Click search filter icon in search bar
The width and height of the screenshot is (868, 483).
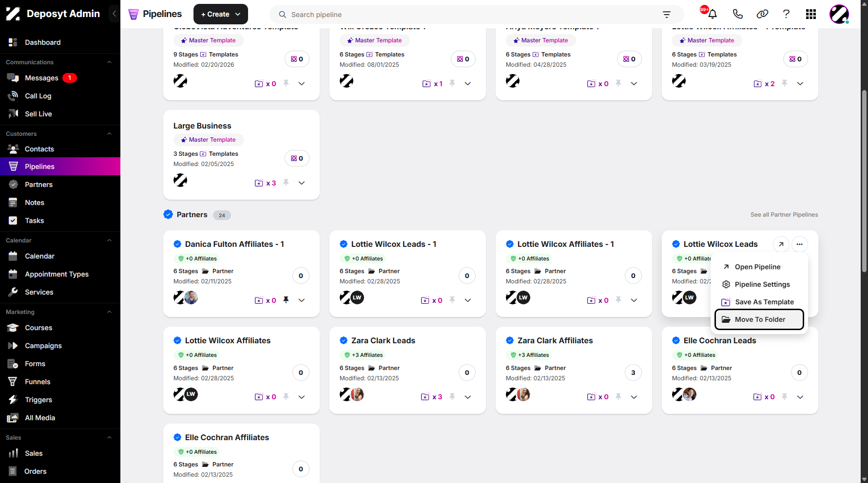coord(667,15)
